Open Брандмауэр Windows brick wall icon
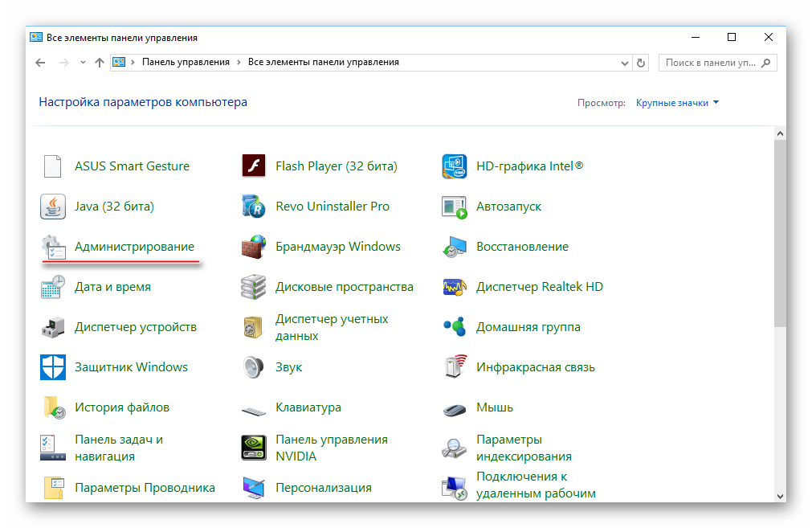This screenshot has width=812, height=528. 254,247
